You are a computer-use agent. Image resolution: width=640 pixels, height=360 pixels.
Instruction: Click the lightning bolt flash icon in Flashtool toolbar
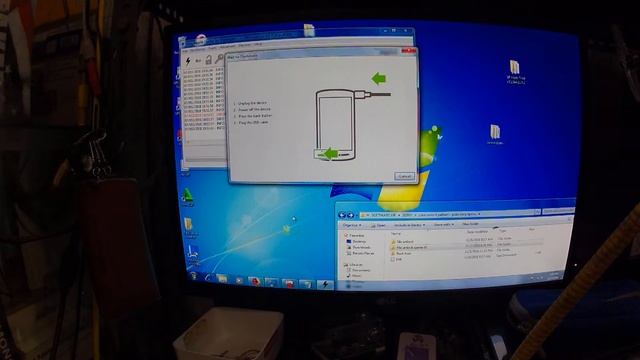[188, 61]
